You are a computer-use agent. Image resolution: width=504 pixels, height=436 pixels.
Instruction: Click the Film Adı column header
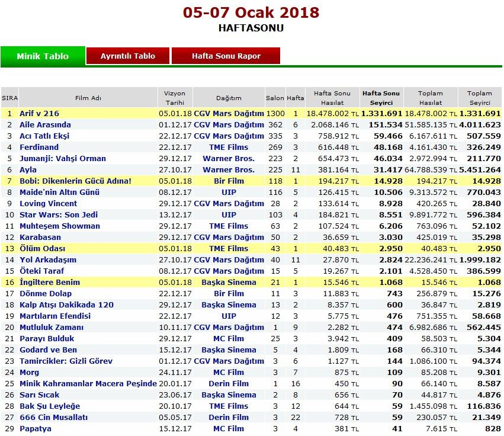[x=88, y=98]
